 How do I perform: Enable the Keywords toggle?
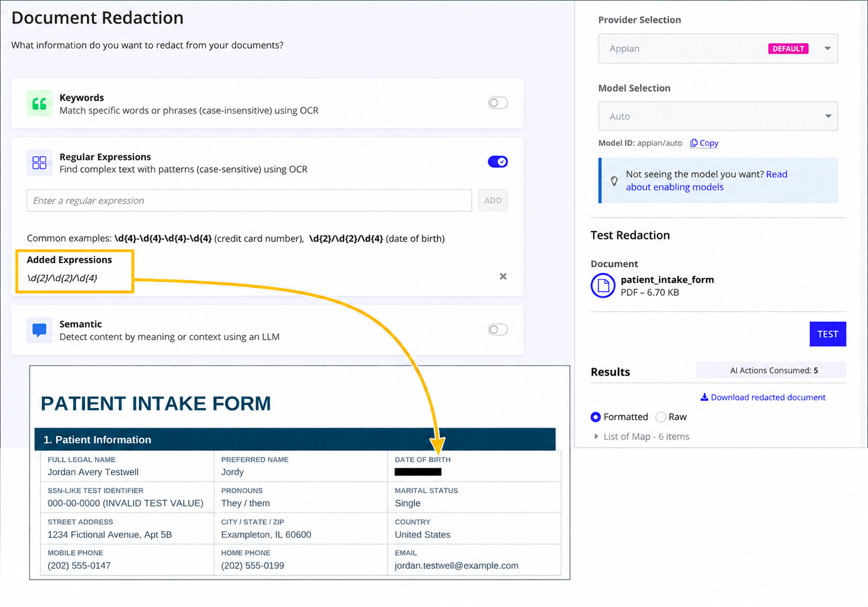[x=498, y=103]
